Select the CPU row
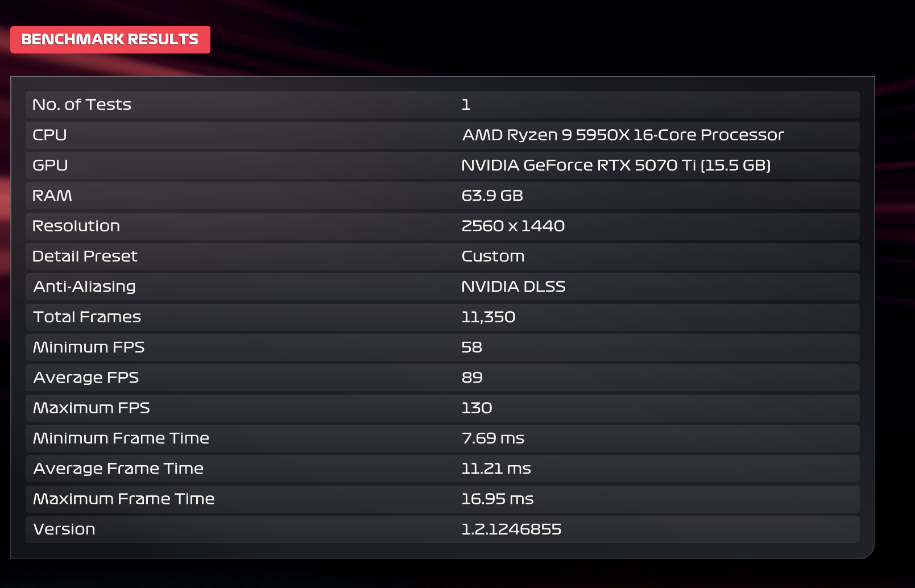Screen dimensions: 915x588 (442, 135)
